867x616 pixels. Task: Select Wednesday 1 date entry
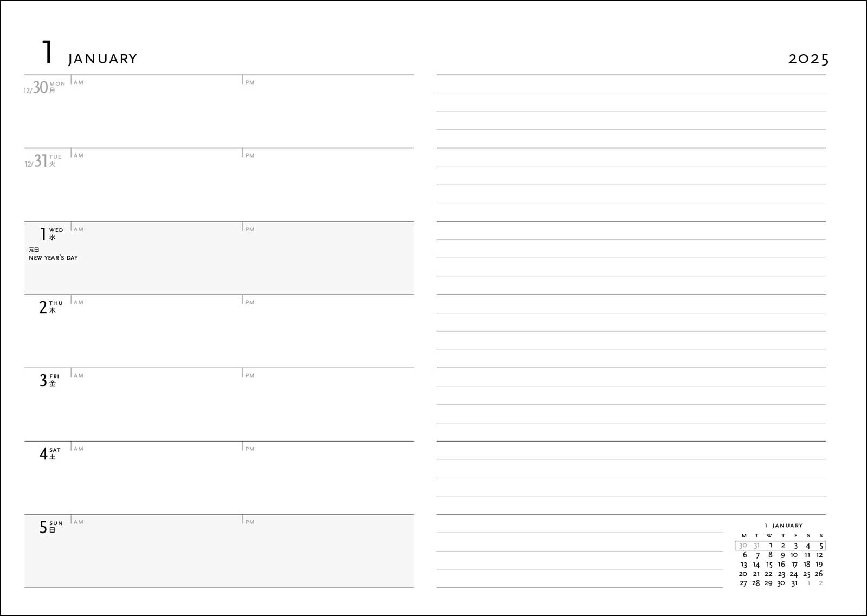point(51,234)
